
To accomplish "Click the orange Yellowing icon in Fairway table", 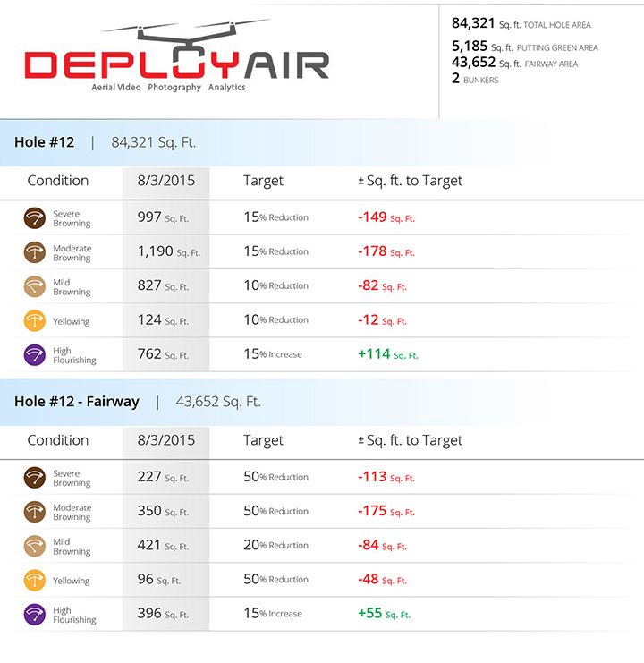I will 35,581.
